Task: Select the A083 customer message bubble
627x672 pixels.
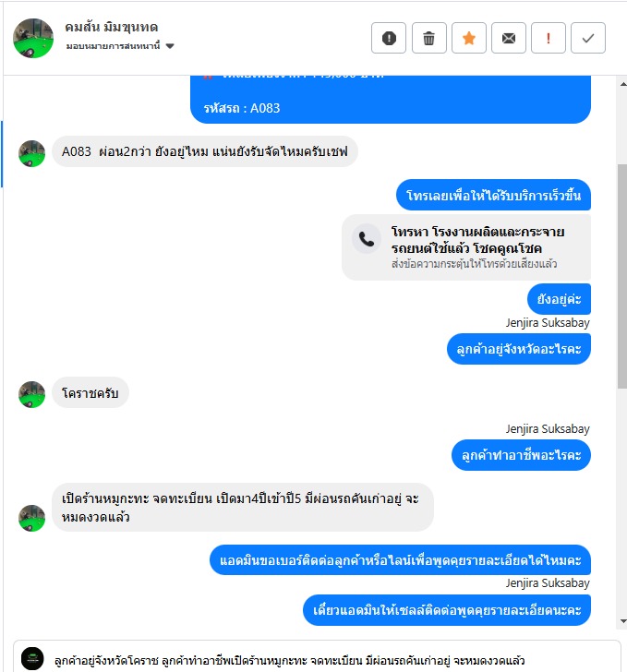Action: click(x=205, y=151)
